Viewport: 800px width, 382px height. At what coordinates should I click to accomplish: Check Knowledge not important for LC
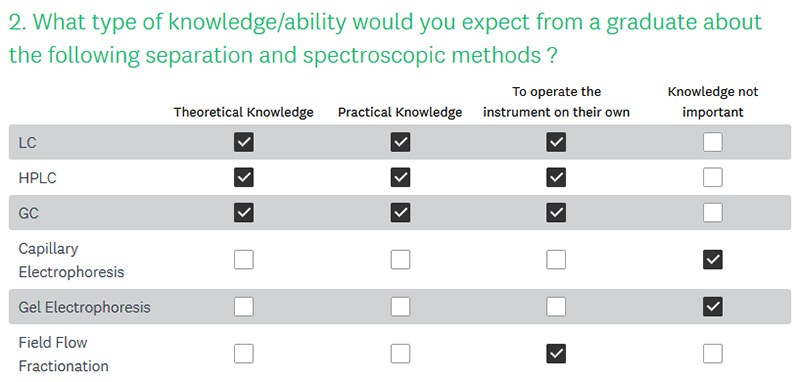pyautogui.click(x=713, y=143)
